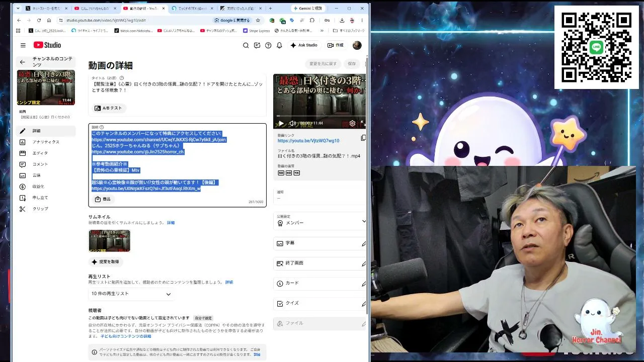This screenshot has height=362, width=644.
Task: Mute the video preview volume
Action: coord(292,123)
